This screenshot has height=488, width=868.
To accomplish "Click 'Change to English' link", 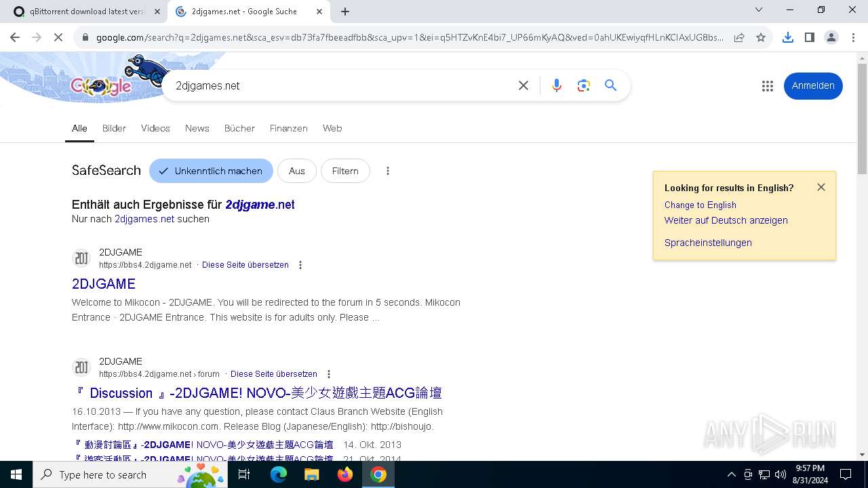I will (x=701, y=205).
